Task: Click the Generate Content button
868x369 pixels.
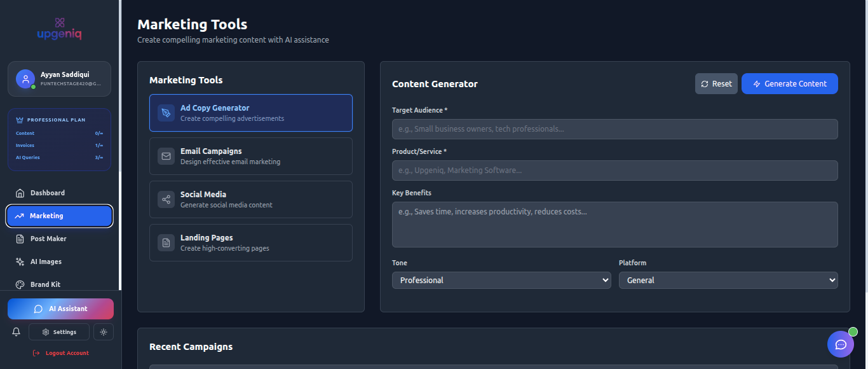Action: pos(789,83)
